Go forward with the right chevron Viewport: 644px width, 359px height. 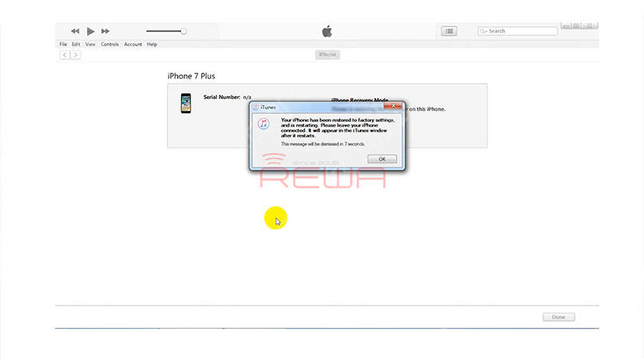click(75, 55)
